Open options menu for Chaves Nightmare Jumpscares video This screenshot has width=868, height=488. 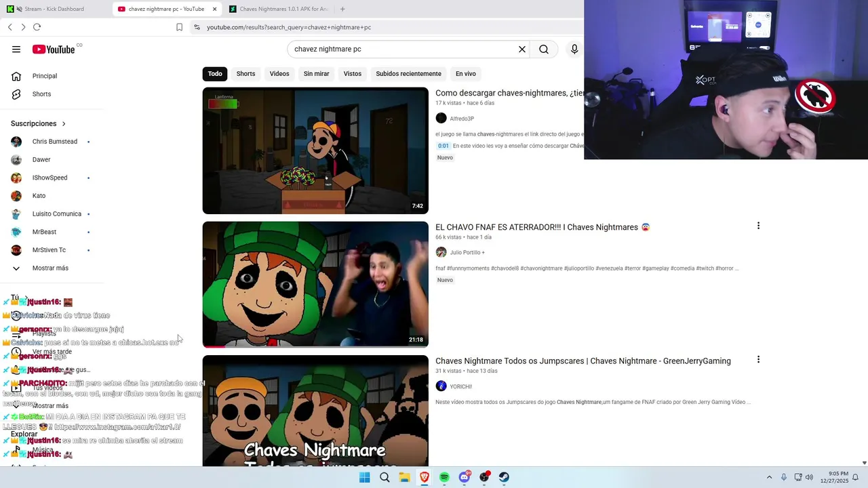(758, 359)
